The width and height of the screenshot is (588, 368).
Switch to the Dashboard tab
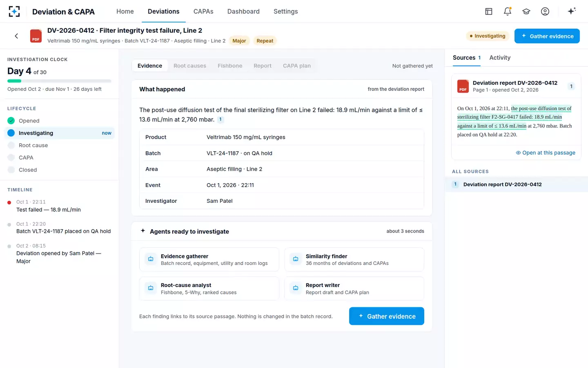pos(243,11)
